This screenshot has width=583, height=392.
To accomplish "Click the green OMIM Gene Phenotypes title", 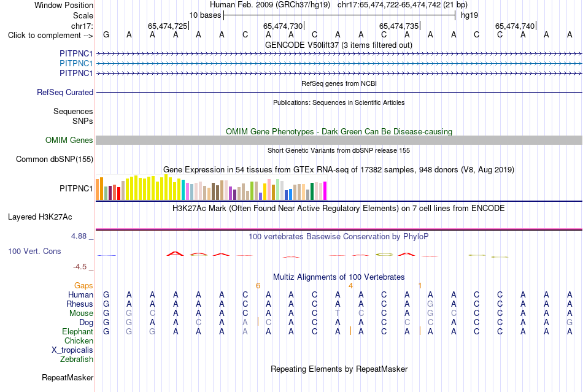I will [x=339, y=131].
